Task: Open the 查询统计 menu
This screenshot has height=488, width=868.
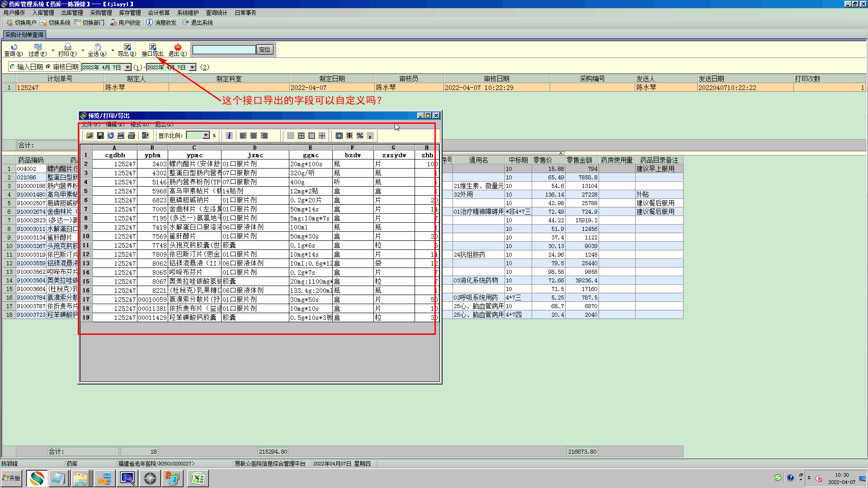Action: pos(217,13)
